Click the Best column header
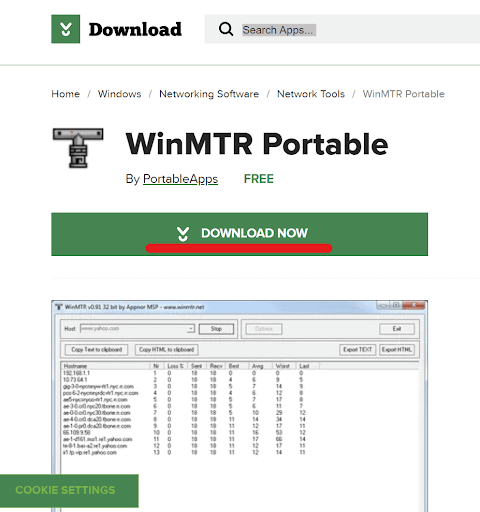480x512 pixels. 237,366
